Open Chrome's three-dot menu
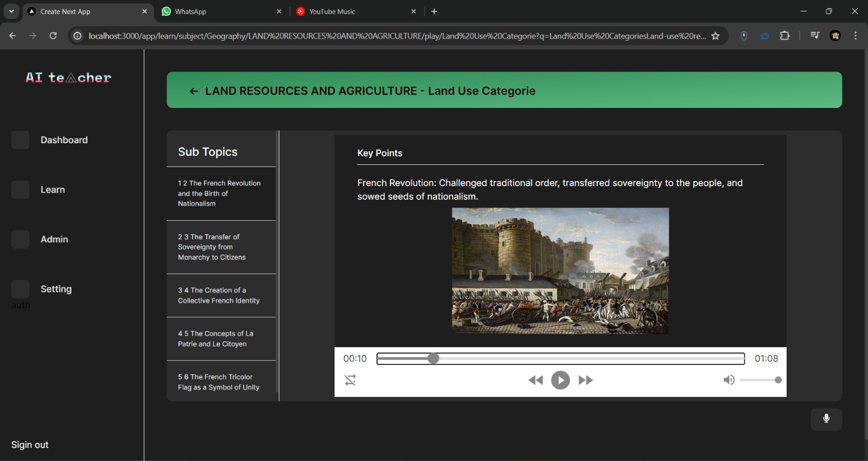The image size is (868, 461). 856,36
